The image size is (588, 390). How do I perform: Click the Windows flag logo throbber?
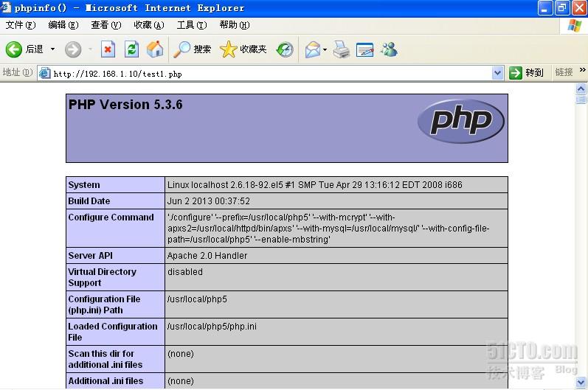tap(575, 26)
